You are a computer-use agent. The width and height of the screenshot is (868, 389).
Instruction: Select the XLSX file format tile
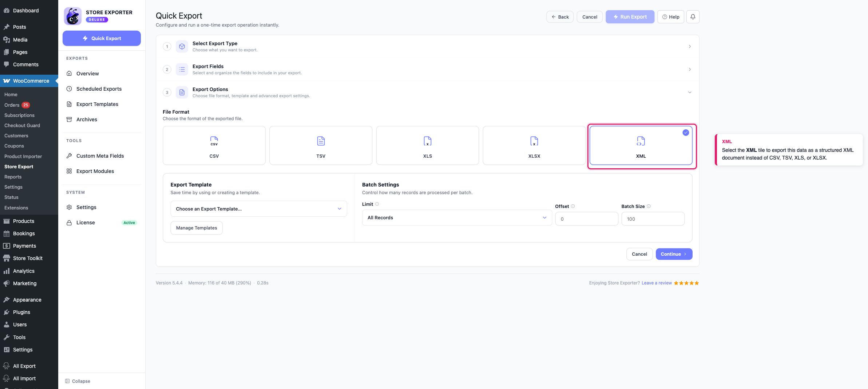[x=534, y=145]
